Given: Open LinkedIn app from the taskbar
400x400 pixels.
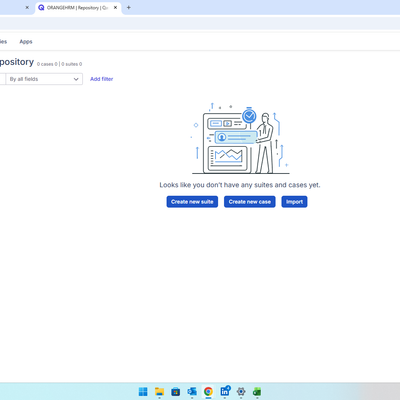Looking at the screenshot, I should point(225,392).
